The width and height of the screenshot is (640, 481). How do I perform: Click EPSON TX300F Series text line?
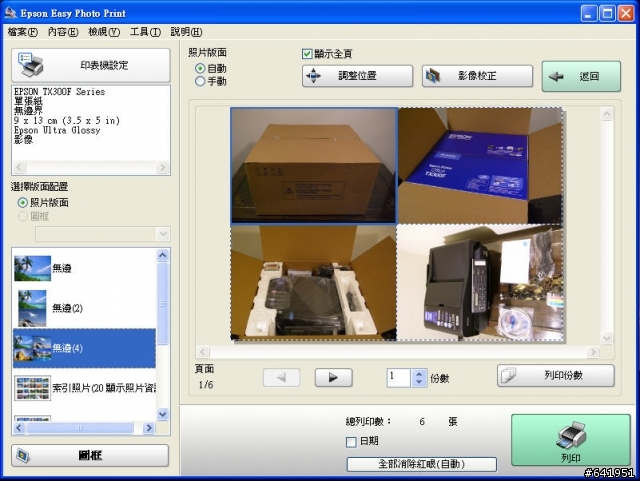(x=59, y=91)
